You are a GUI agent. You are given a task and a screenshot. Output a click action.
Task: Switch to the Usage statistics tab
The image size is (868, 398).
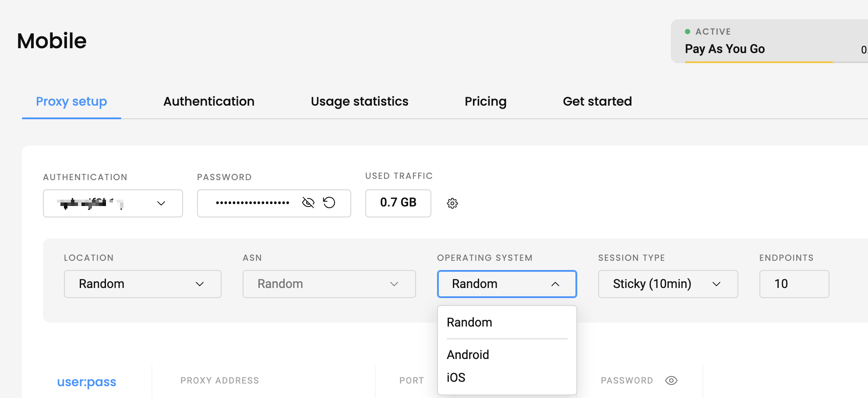coord(360,101)
